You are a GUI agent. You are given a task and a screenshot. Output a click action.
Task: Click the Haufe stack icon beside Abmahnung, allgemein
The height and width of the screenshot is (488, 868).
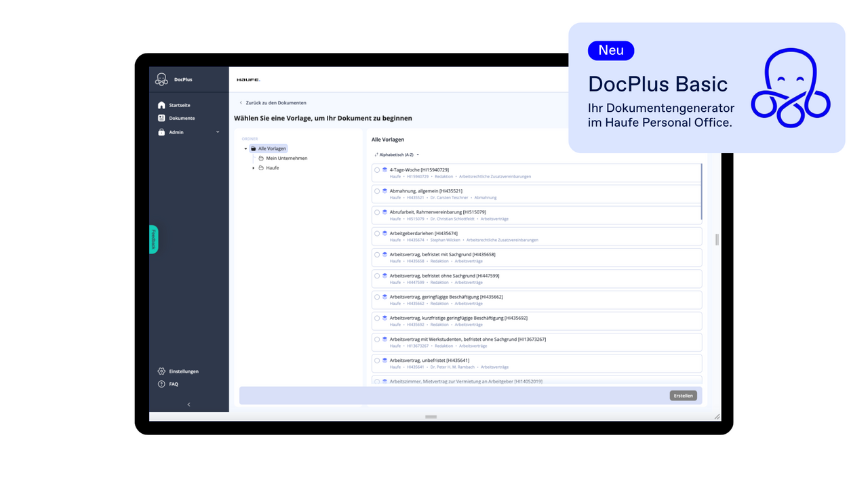coord(385,190)
